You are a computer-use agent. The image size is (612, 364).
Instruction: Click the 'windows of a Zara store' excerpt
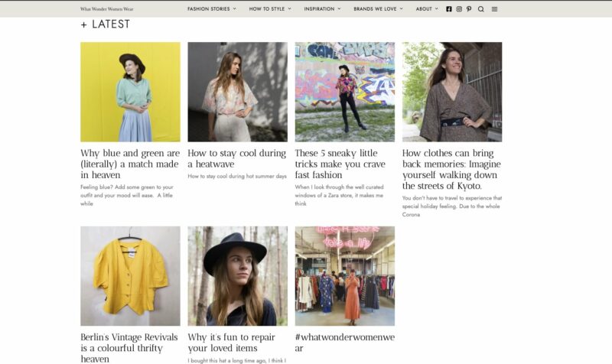pyautogui.click(x=339, y=195)
